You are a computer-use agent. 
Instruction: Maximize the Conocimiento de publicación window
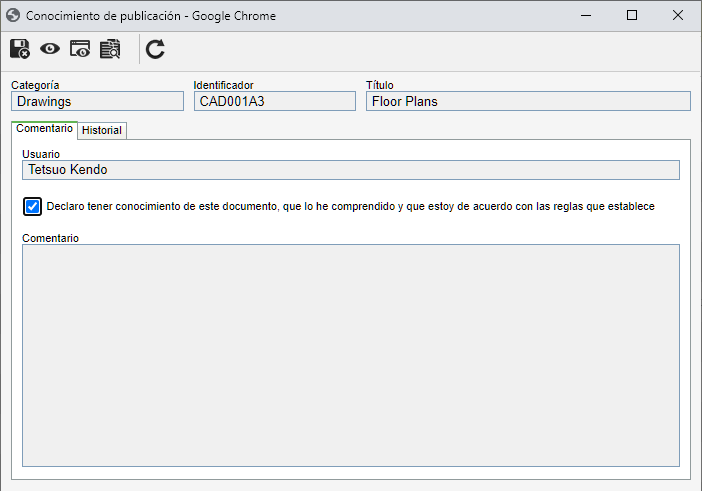(632, 16)
